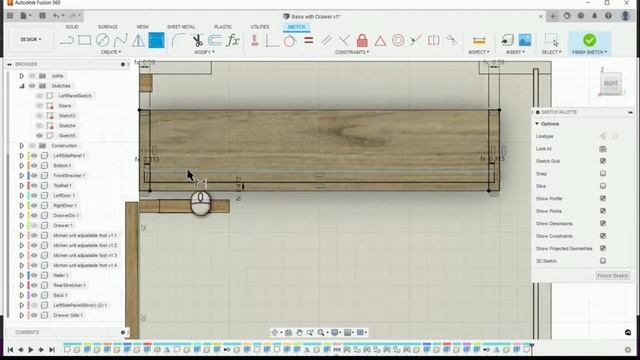Screen dimensions: 640x360
Task: Expand the Construction folder
Action: [x=22, y=146]
